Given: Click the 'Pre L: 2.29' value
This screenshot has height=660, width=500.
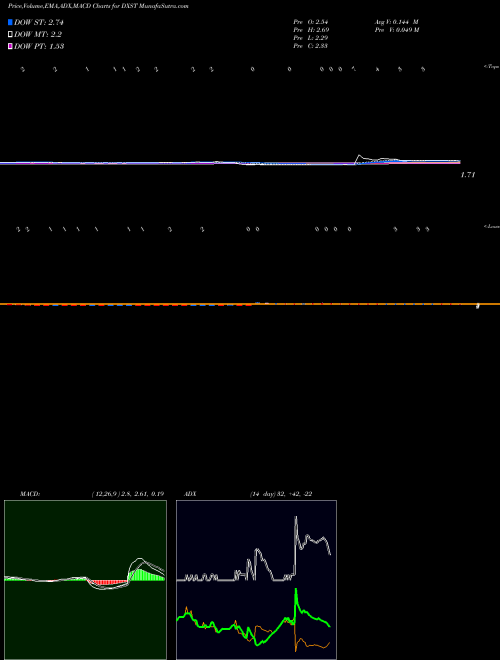Looking at the screenshot, I should coord(311,38).
